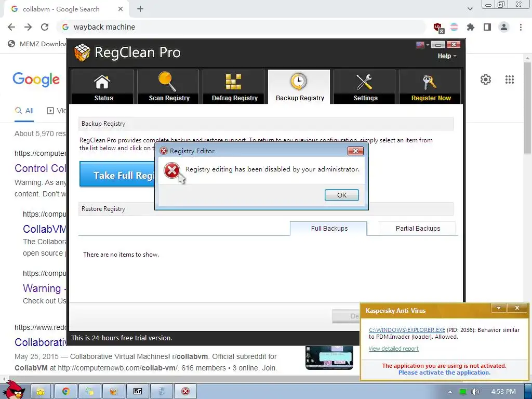Open Chrome extensions puzzle icon
Screen dimensions: 532x399
471,27
